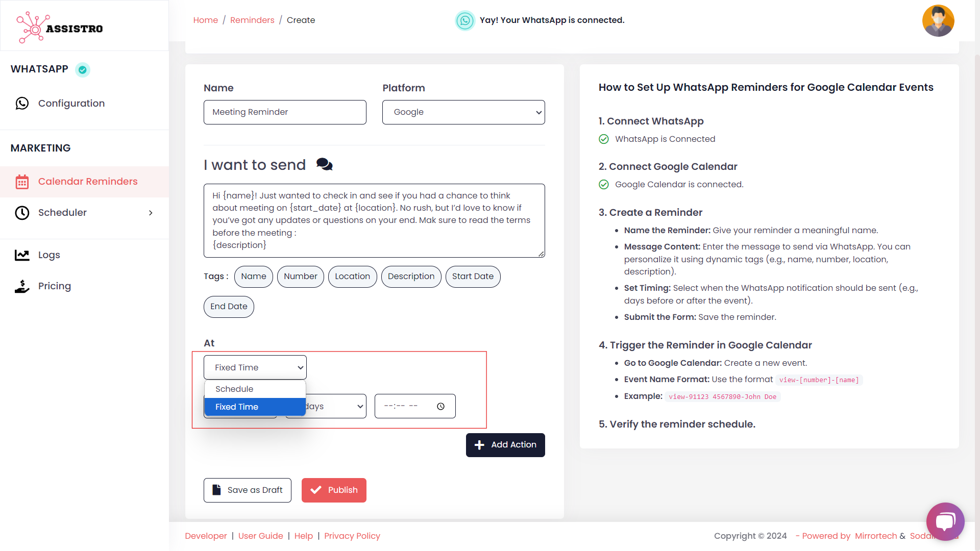
Task: Expand the Scheduler submenu chevron
Action: click(x=151, y=213)
